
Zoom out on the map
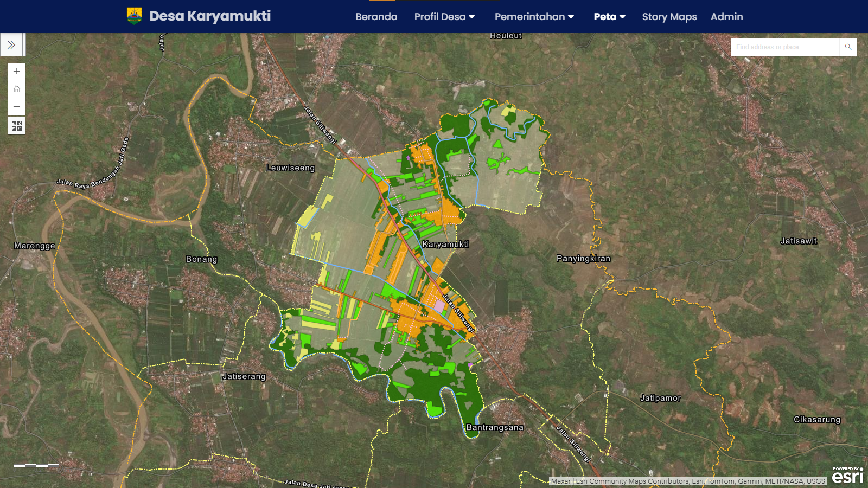point(17,107)
